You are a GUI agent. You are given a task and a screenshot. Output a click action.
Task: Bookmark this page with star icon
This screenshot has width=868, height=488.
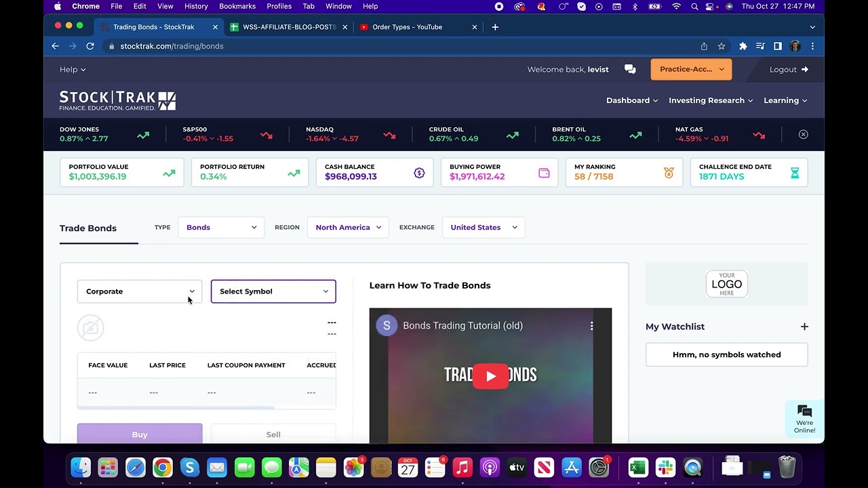(x=722, y=46)
